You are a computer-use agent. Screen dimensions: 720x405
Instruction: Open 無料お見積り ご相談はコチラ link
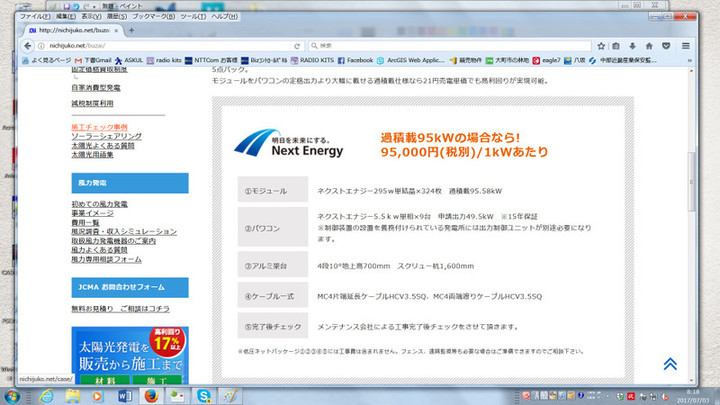(113, 309)
